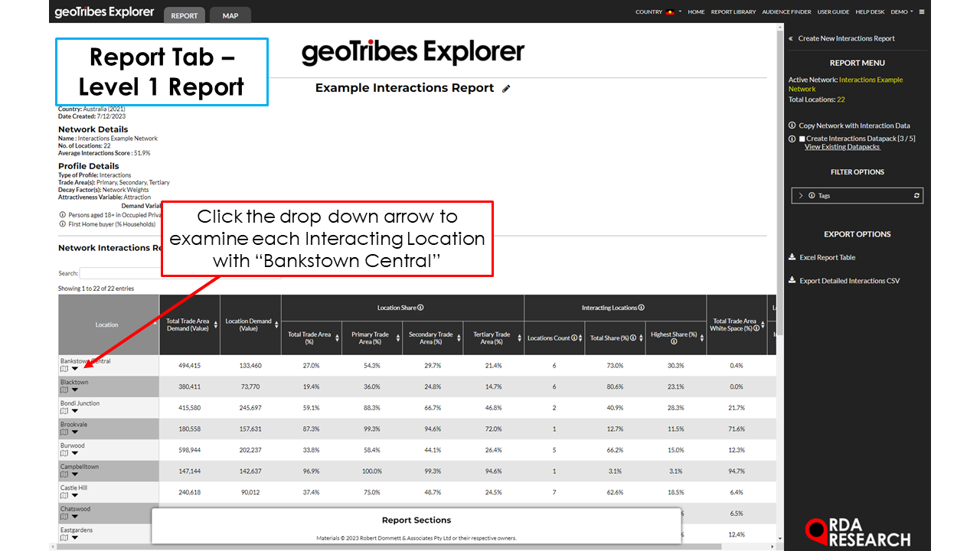Click the pencil icon to edit the report title
980x551 pixels.
pos(506,89)
